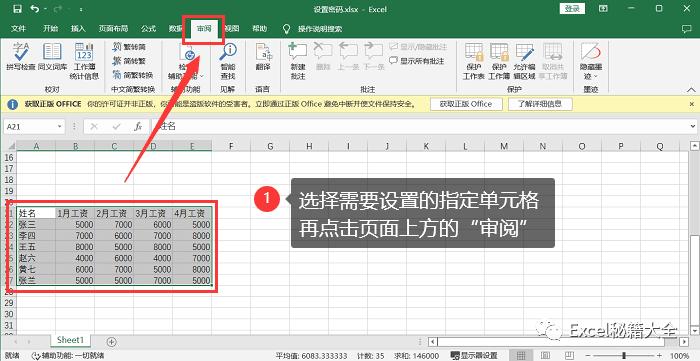Click 保护工作簿 protect workbook

499,62
